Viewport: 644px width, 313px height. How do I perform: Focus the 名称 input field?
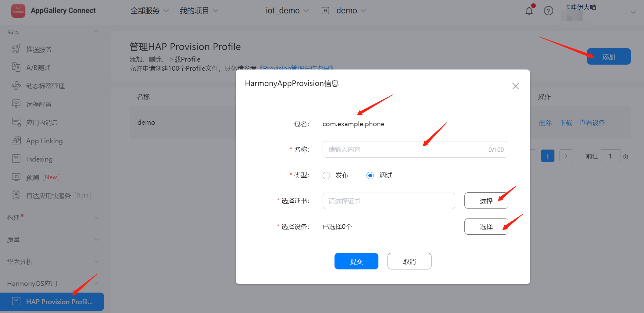pyautogui.click(x=415, y=149)
